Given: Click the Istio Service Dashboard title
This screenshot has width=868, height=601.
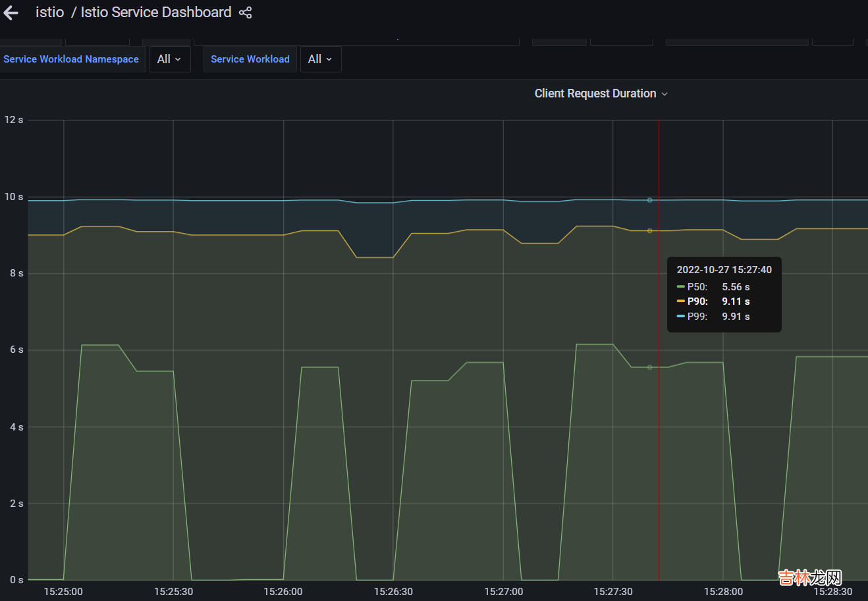Looking at the screenshot, I should (155, 13).
